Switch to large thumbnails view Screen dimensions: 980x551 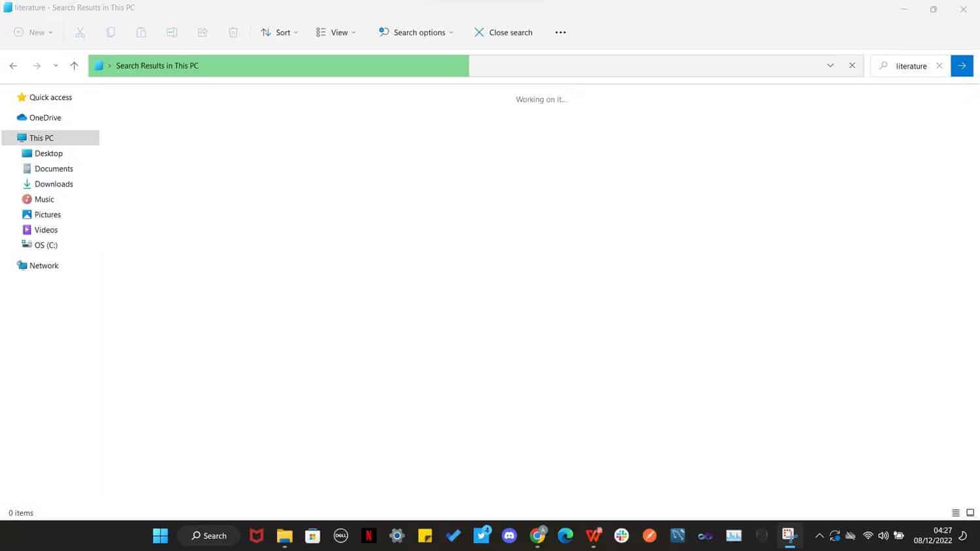[x=969, y=512]
